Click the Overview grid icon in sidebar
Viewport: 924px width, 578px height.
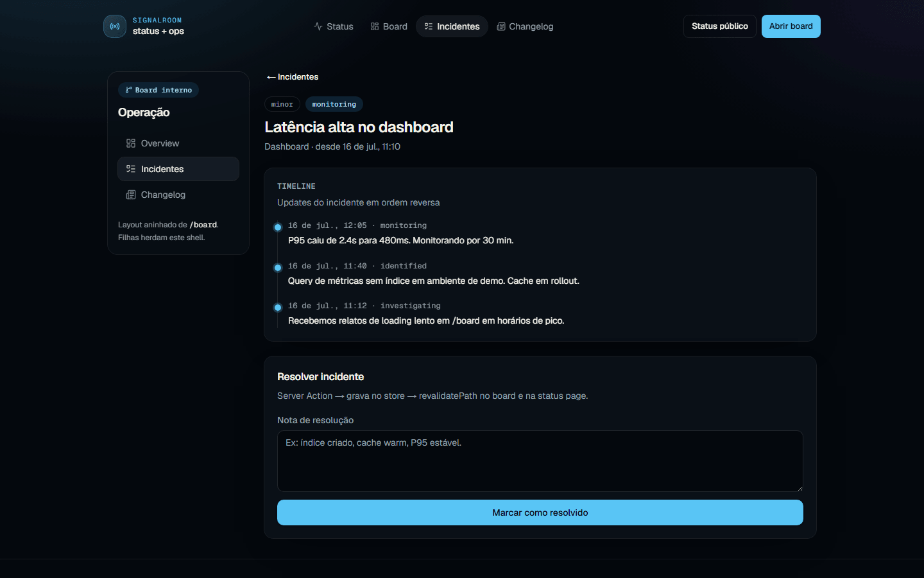point(131,143)
